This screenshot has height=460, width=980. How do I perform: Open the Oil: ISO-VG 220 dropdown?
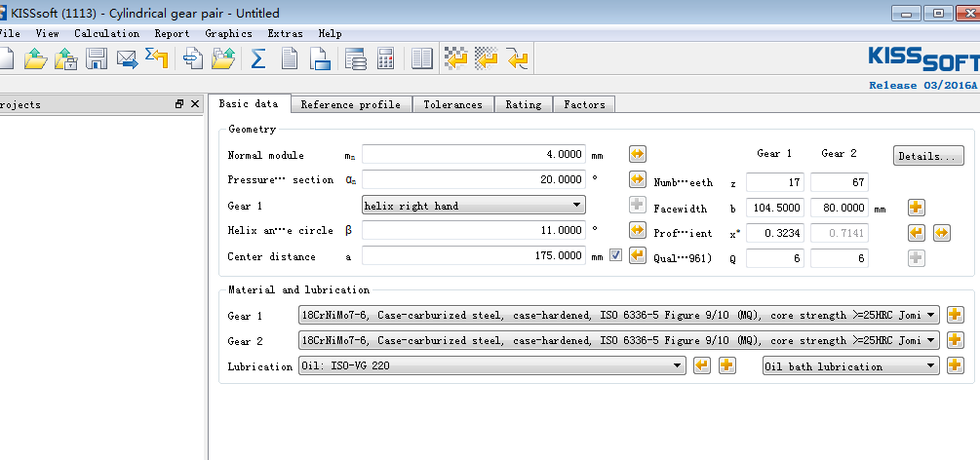point(491,365)
